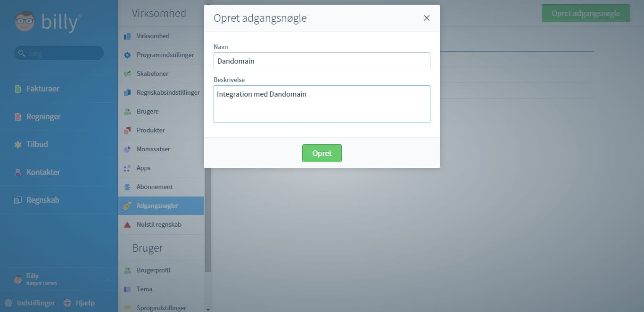Select Virksomhed in settings list
Viewport: 644px width, 312px height.
161,36
